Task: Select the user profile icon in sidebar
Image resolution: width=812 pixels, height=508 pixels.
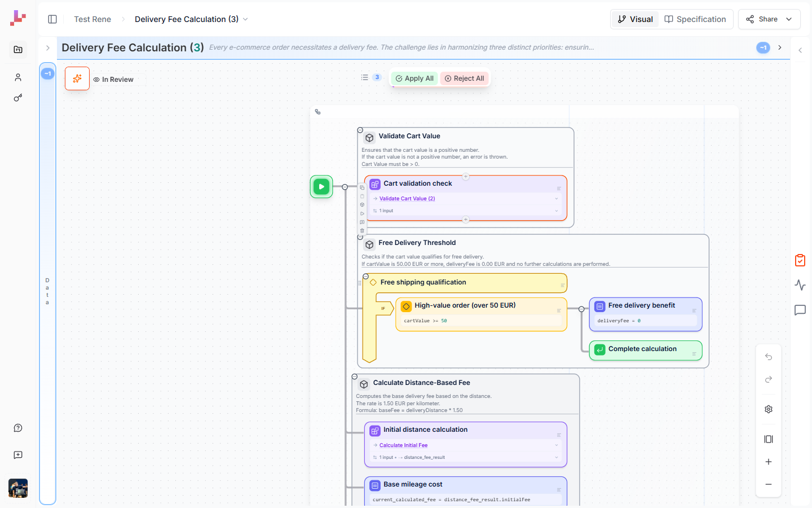Action: coord(17,77)
